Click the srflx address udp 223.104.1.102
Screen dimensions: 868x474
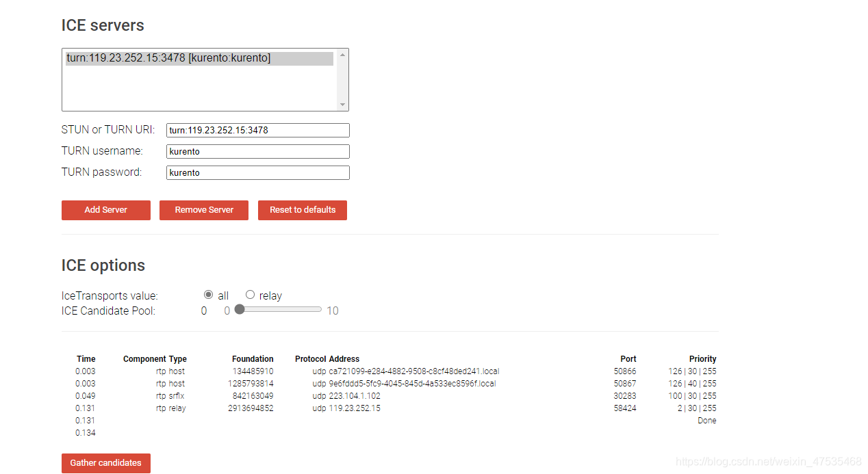click(x=346, y=396)
